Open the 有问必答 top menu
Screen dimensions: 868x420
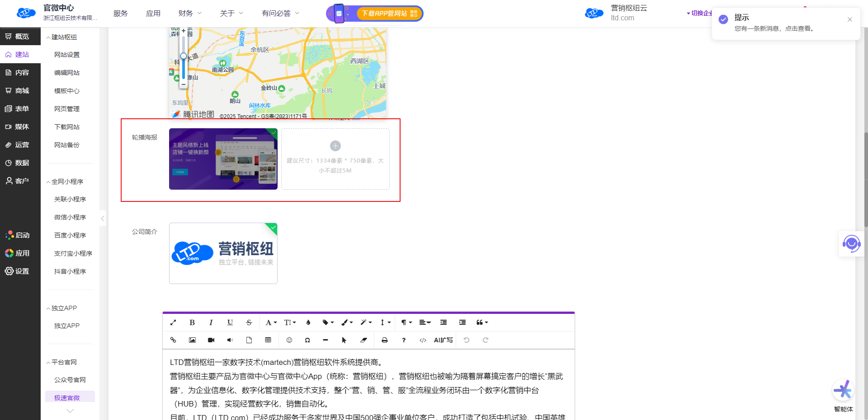point(280,14)
